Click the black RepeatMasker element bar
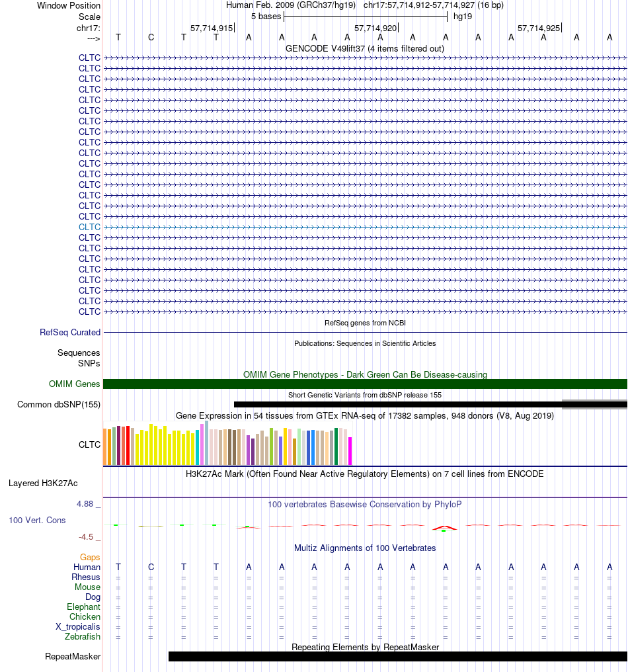This screenshot has height=672, width=628. point(398,657)
